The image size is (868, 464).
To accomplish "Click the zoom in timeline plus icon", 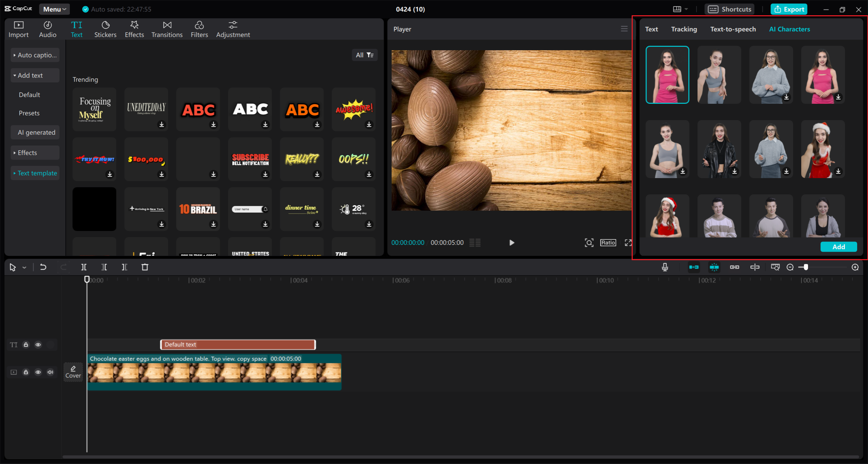I will [855, 267].
